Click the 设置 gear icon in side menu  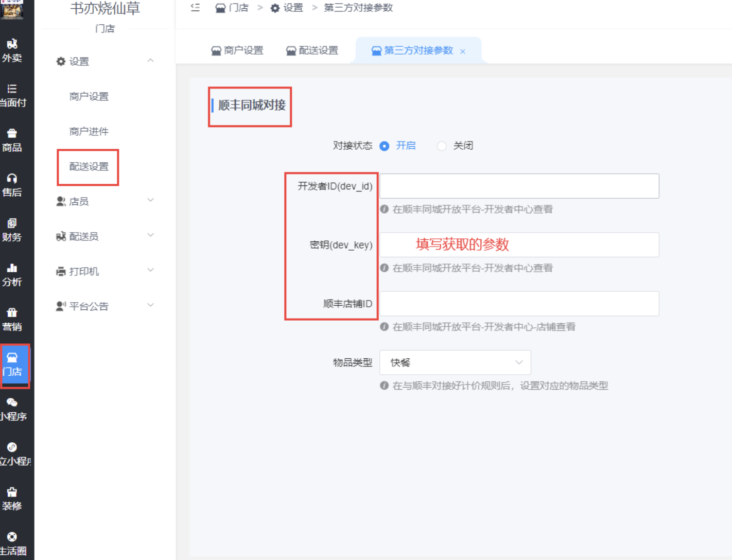click(61, 61)
